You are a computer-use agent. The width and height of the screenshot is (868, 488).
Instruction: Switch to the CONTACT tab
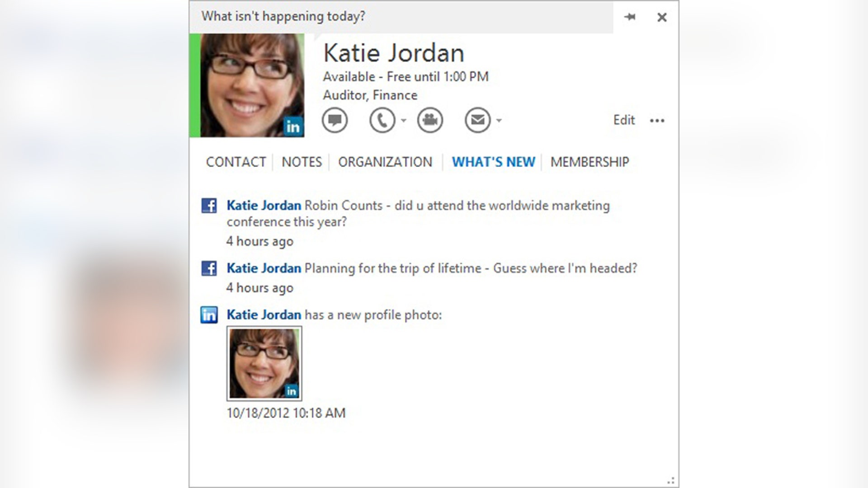click(x=236, y=162)
